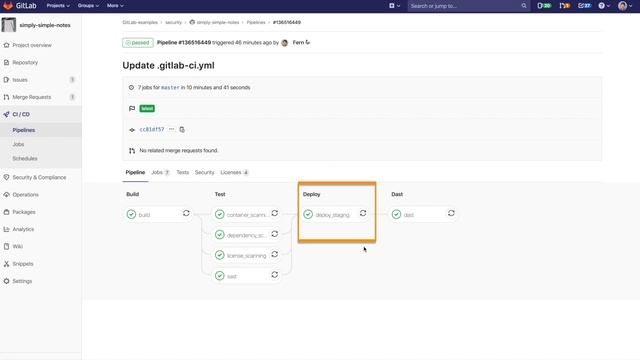Open the license_scanning job
Screen dimensions: 640x360
click(247, 256)
